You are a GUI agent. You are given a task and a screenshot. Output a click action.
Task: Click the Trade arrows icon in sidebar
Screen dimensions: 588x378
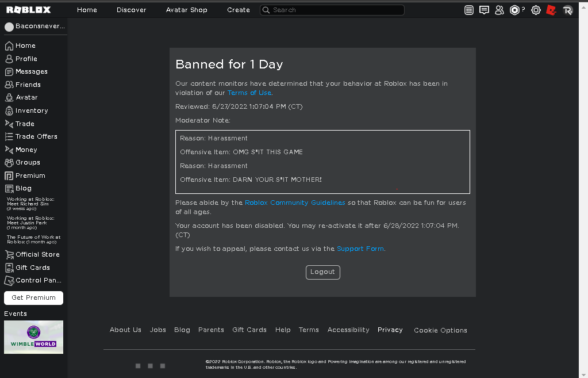click(x=9, y=124)
